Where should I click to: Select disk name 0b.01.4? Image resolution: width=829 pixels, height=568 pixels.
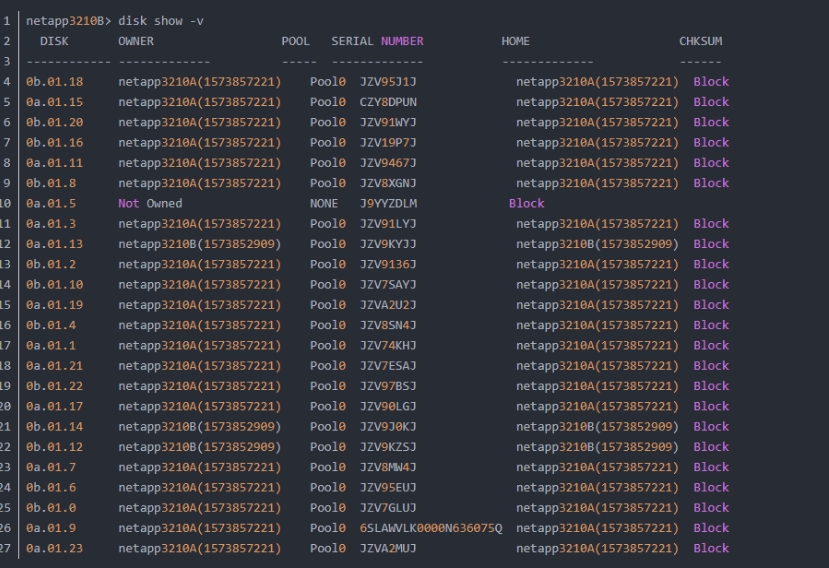click(x=51, y=325)
